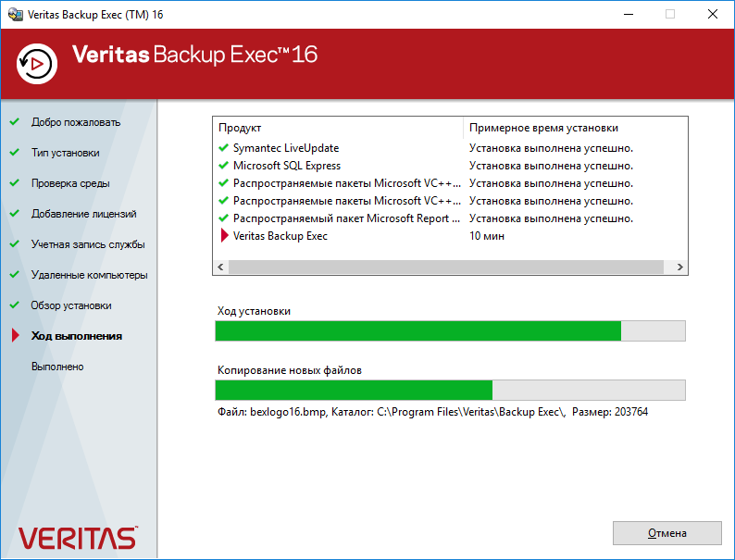Screen dimensions: 735x560
Task: Click the green checkmark beside Symantec LiveUpdate
Action: click(224, 148)
